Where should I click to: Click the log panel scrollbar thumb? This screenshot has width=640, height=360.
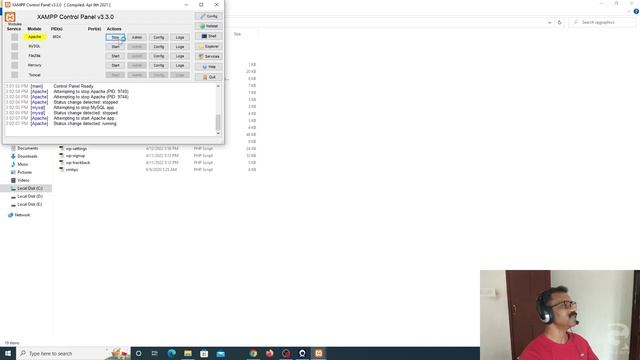218,122
